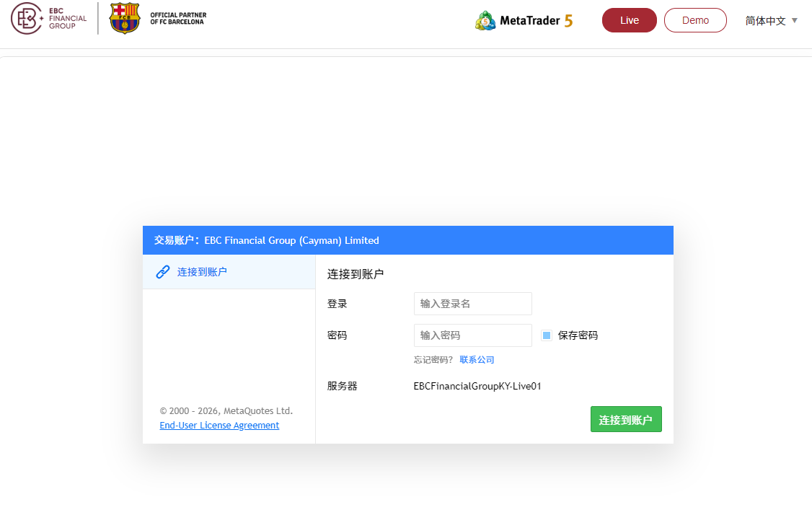Image resolution: width=812 pixels, height=510 pixels.
Task: Open the 简体中文 language dropdown
Action: pos(767,20)
